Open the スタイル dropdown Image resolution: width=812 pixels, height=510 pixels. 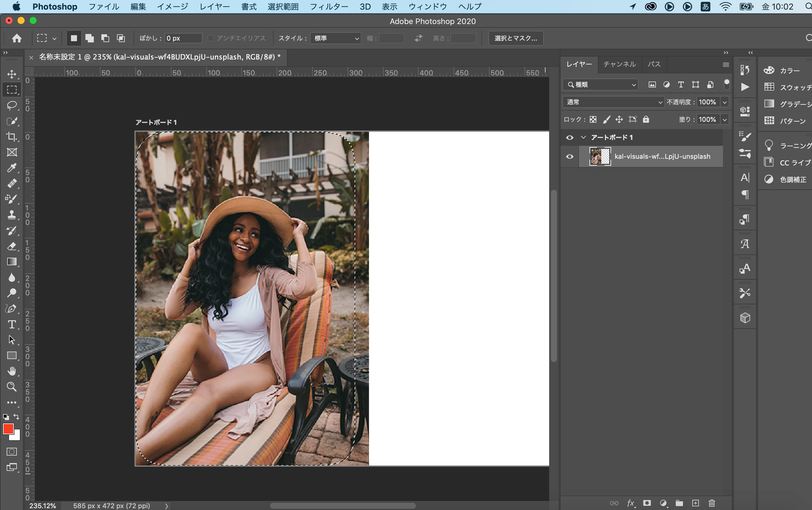pyautogui.click(x=336, y=38)
